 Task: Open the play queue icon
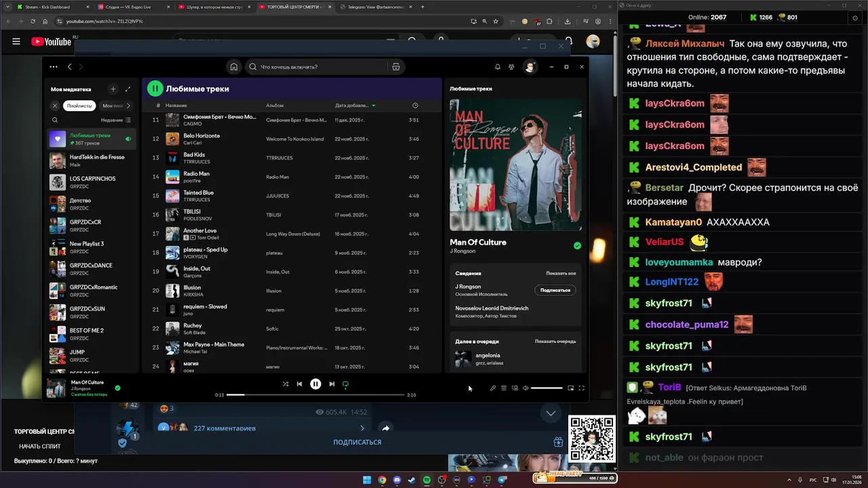[504, 388]
